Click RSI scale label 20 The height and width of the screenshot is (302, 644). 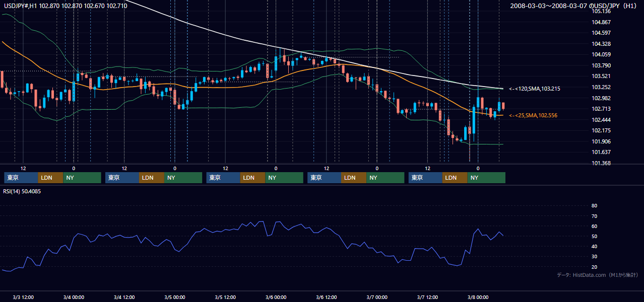(x=594, y=267)
